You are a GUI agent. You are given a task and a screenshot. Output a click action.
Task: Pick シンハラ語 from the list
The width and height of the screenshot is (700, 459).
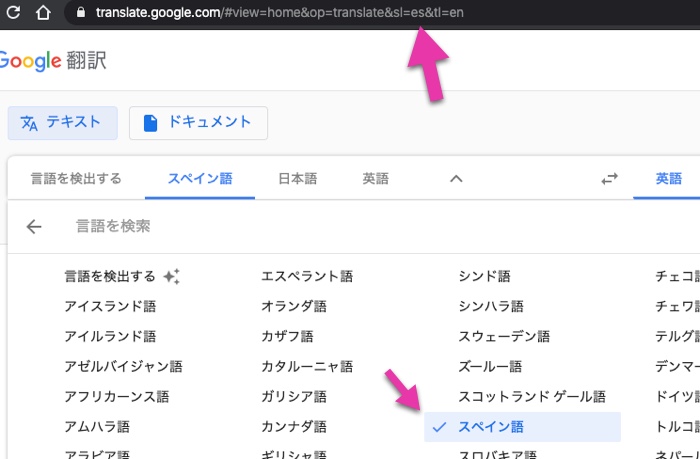(x=491, y=306)
